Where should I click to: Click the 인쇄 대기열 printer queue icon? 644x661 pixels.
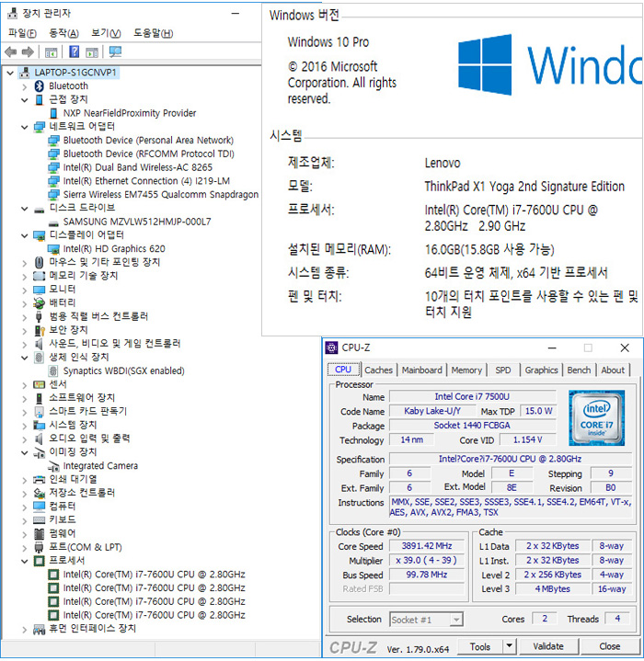point(40,479)
